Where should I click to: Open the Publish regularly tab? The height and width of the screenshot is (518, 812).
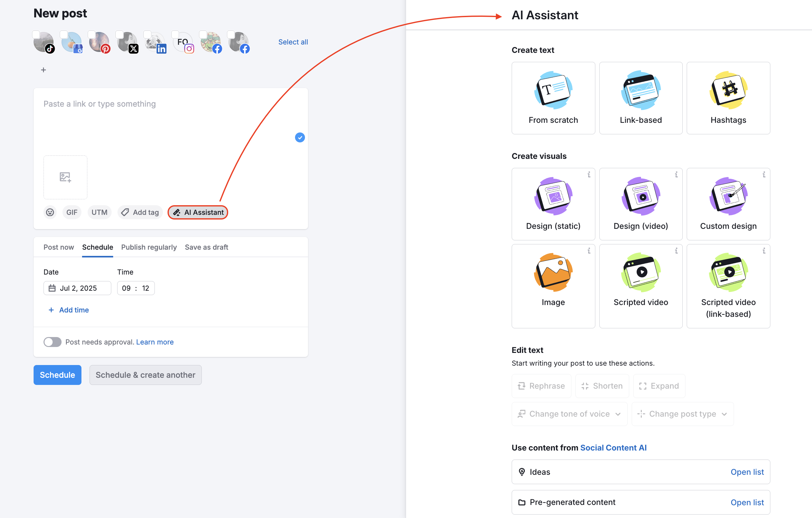coord(149,247)
